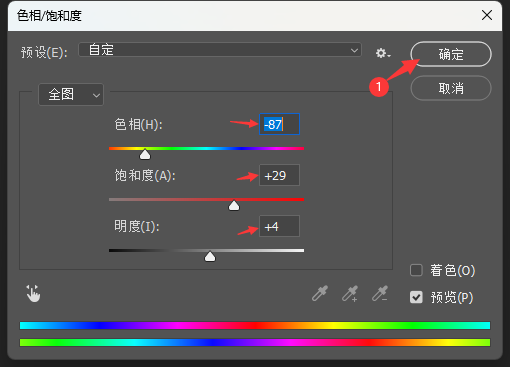Close the 色相/饱和度 dialog
Image resolution: width=510 pixels, height=367 pixels.
[x=487, y=15]
